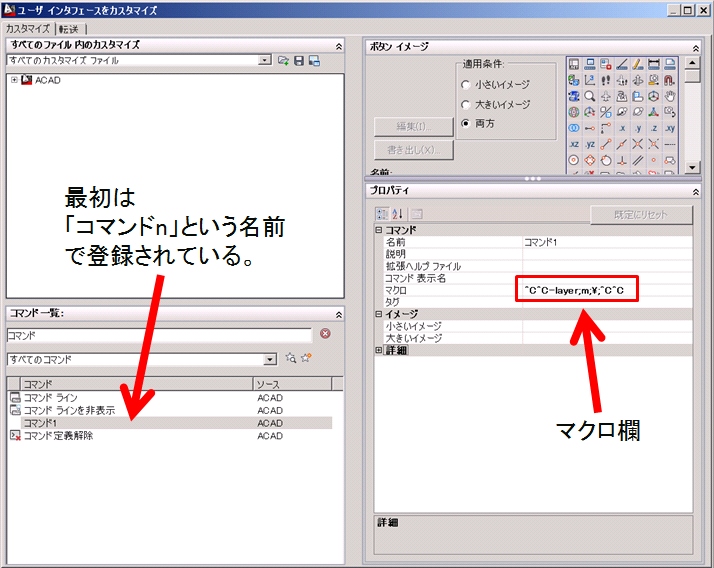Pick the .xz point filter image
Viewport: 714px width, 568px height.
[x=574, y=144]
